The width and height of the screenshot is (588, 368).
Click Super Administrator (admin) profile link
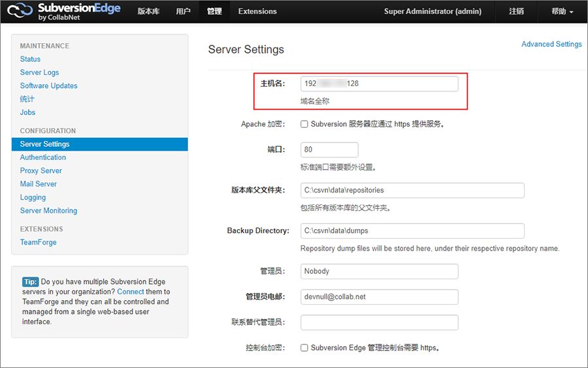tap(433, 12)
